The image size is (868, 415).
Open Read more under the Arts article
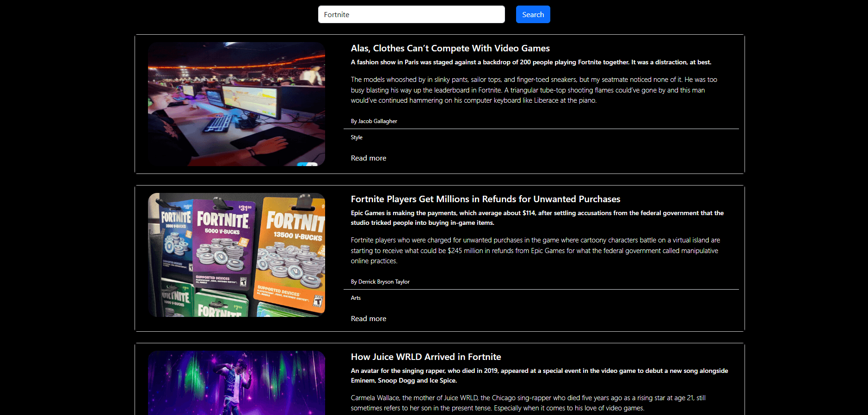click(368, 319)
